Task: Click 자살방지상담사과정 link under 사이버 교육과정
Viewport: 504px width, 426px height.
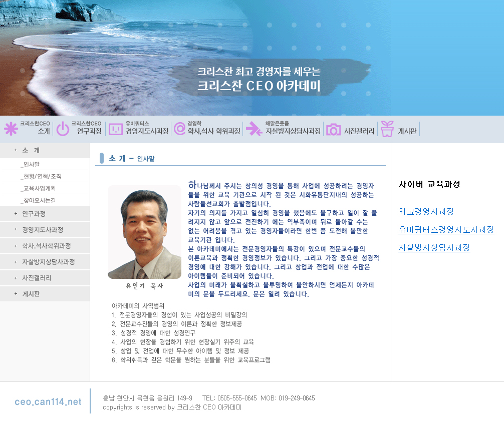Action: (x=434, y=248)
